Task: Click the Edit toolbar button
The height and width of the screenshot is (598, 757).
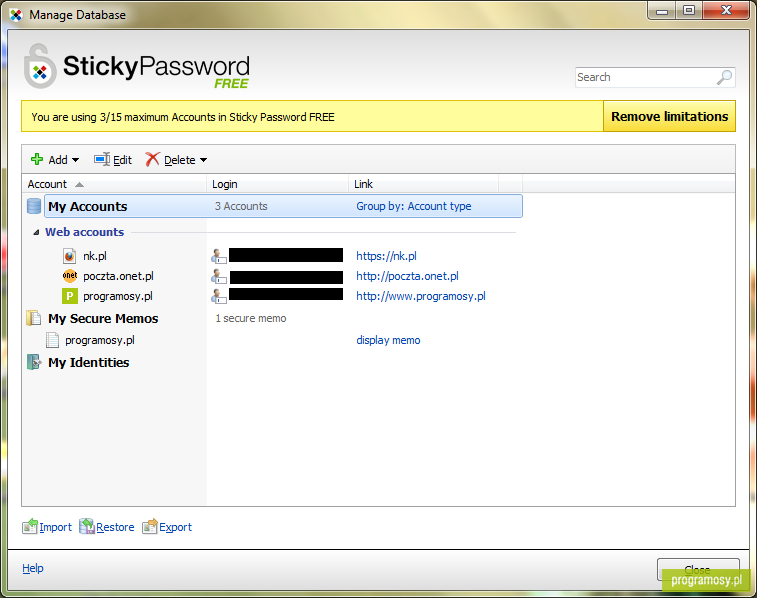Action: pyautogui.click(x=112, y=160)
